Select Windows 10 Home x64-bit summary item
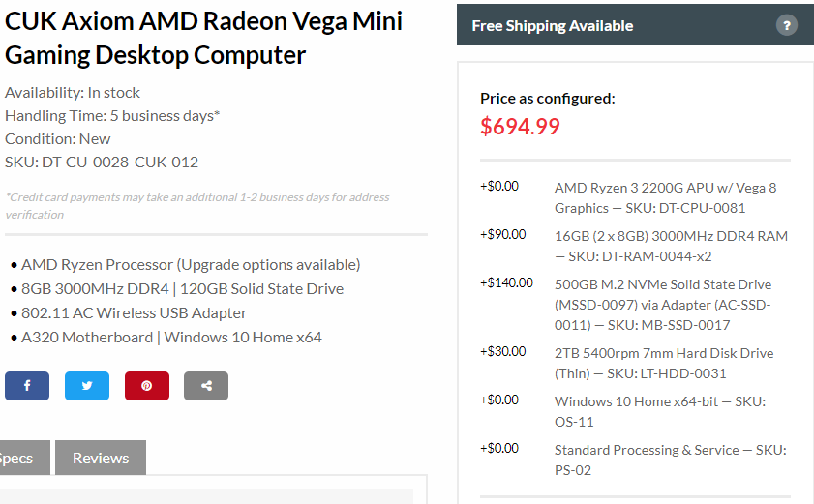Image resolution: width=814 pixels, height=504 pixels. tap(660, 411)
